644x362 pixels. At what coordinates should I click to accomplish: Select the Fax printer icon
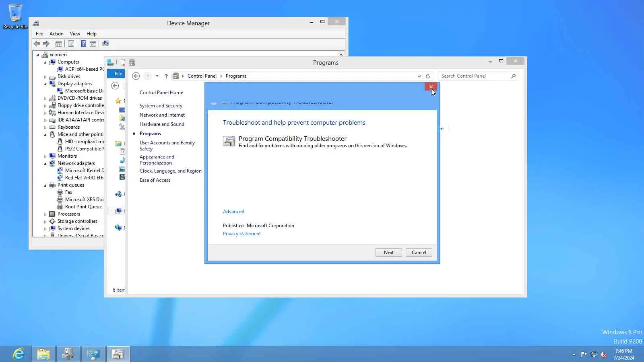(x=60, y=192)
